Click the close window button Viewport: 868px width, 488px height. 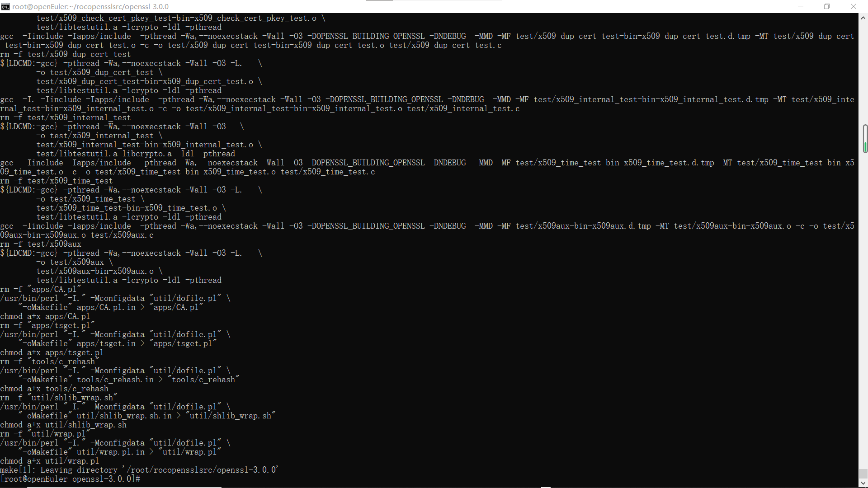854,6
